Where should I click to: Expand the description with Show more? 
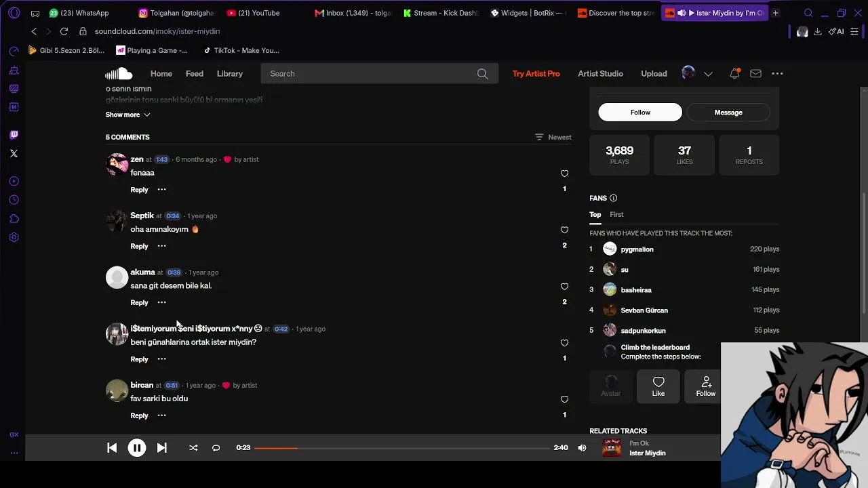127,115
